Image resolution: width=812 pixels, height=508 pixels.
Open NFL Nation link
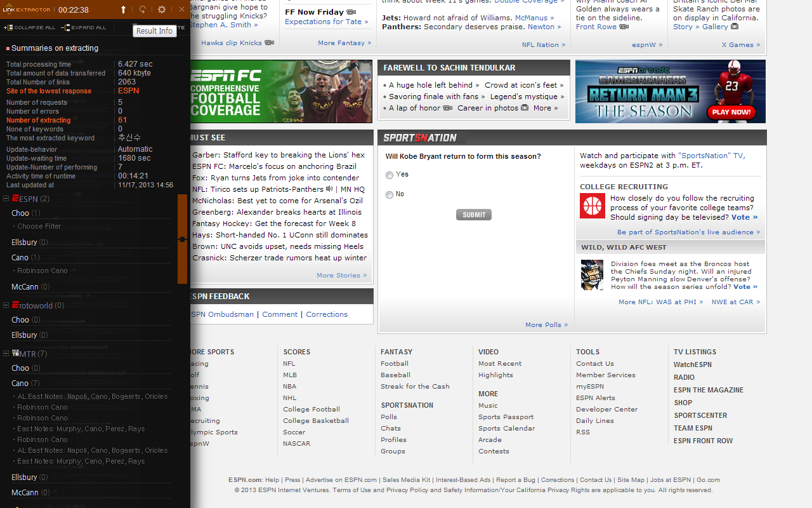(544, 45)
